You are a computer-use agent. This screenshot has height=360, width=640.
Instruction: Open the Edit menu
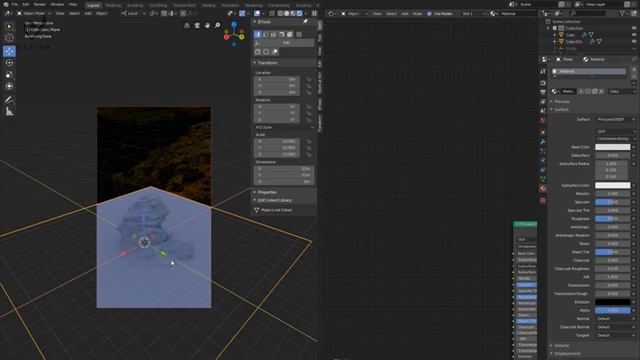point(26,4)
